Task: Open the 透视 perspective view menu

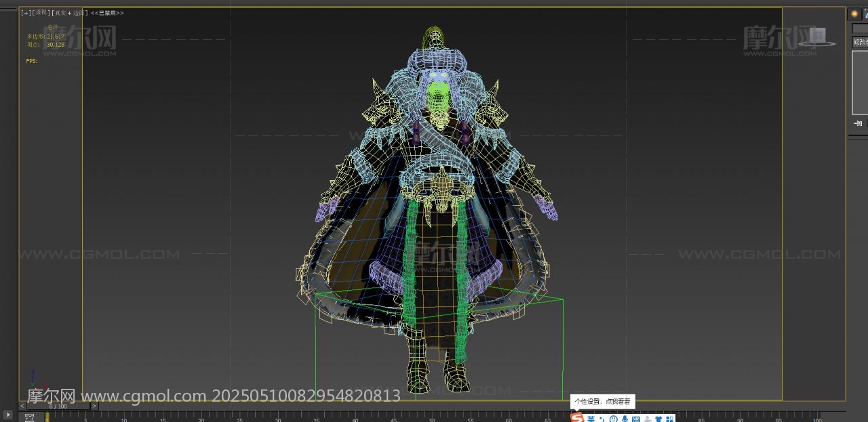Action: click(41, 13)
